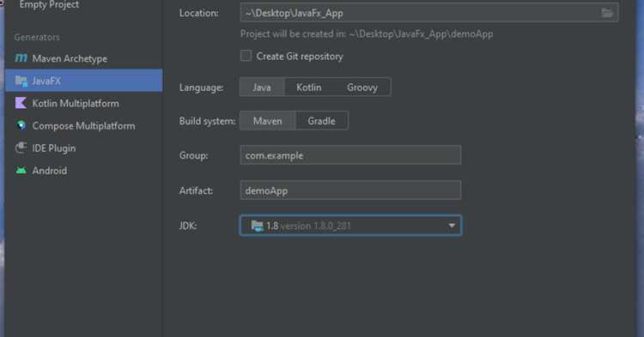Select the JavaFX generator label
The width and height of the screenshot is (644, 337).
(46, 81)
